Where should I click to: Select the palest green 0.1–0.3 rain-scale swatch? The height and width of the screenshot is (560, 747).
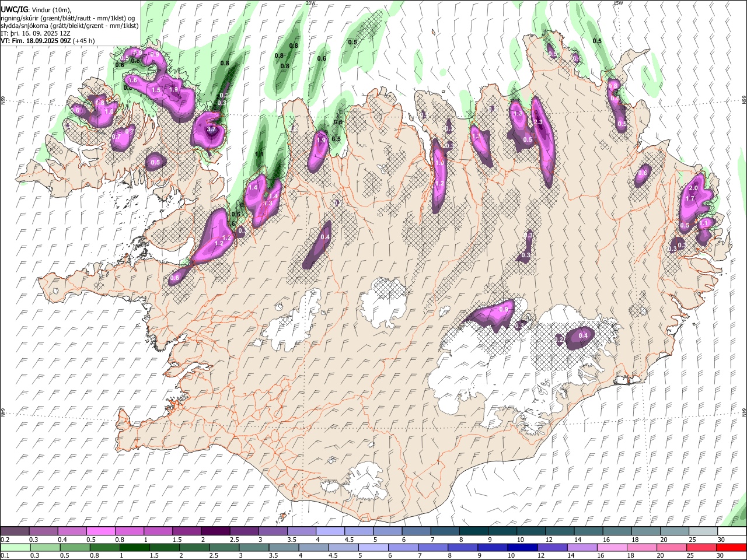(15, 547)
